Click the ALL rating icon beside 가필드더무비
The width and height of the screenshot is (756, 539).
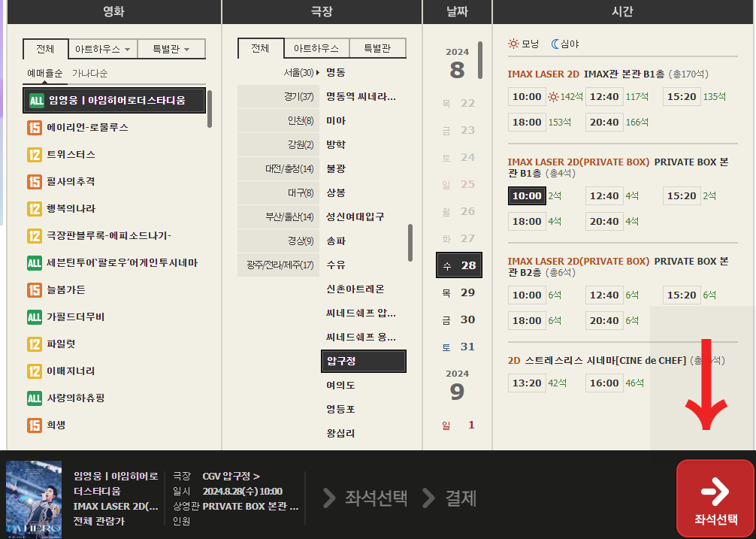click(x=35, y=316)
